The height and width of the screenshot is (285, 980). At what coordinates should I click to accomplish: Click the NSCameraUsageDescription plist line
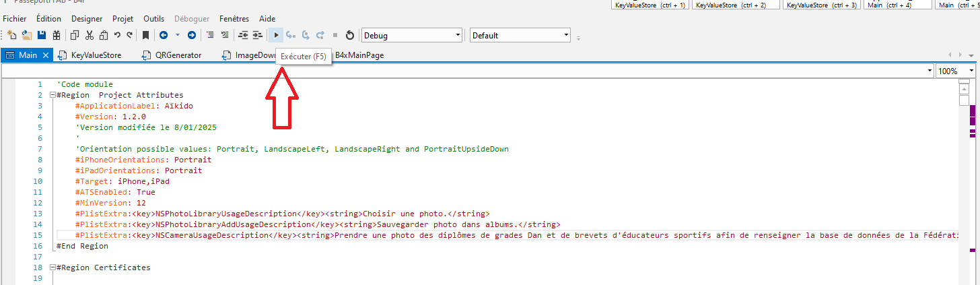[517, 236]
